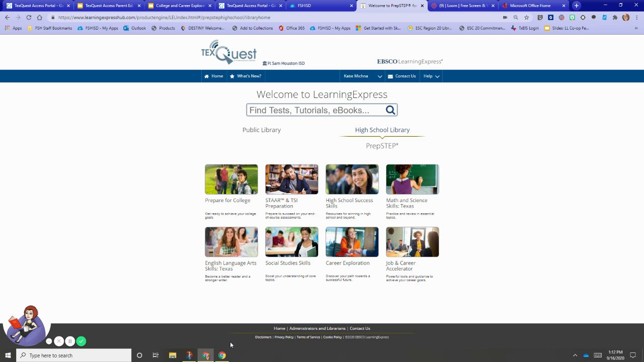
Task: Click the Career Exploration thumbnail image
Action: point(352,242)
